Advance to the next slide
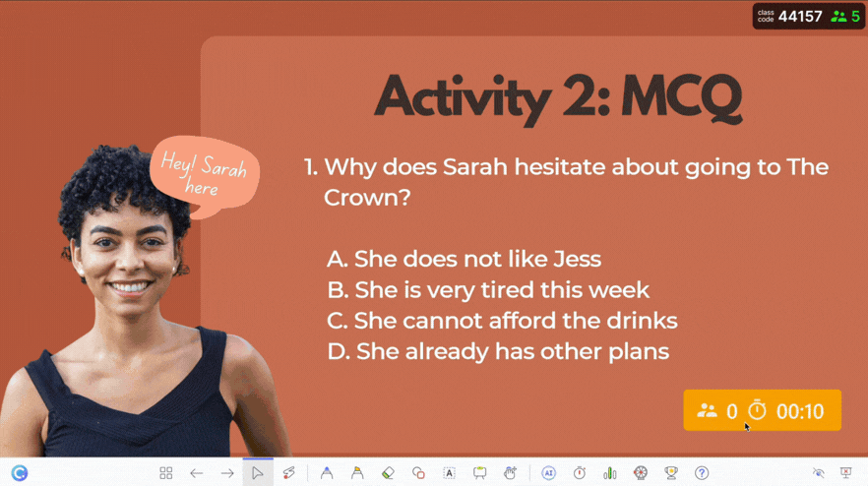The image size is (868, 486). click(227, 473)
